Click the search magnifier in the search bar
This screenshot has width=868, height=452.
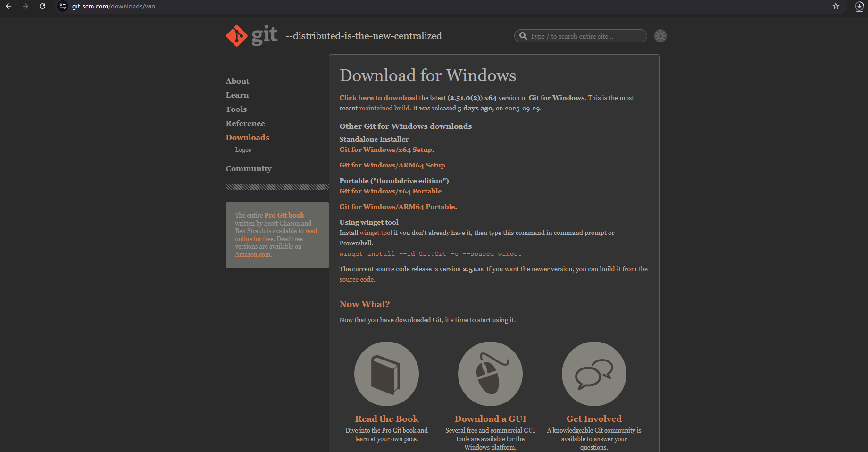coord(523,36)
